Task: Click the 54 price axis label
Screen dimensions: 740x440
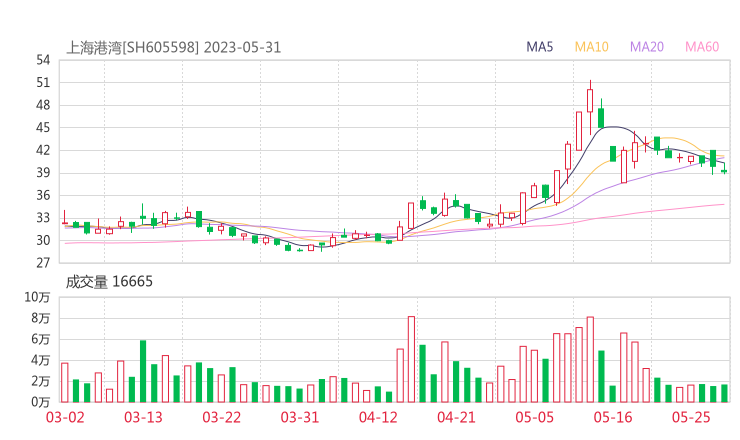Action: pyautogui.click(x=43, y=60)
